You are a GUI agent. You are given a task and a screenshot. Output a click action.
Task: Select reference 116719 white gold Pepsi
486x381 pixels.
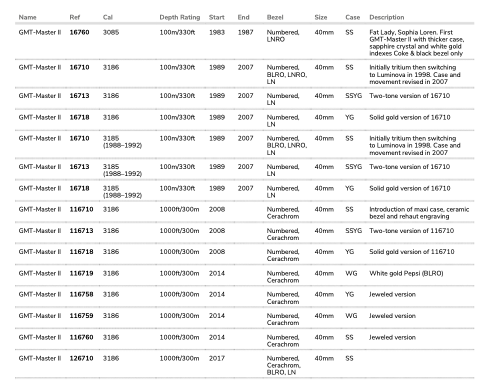pyautogui.click(x=81, y=273)
